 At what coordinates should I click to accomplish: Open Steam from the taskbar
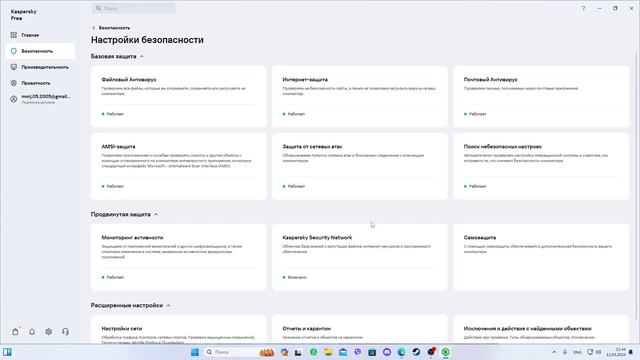[416, 352]
